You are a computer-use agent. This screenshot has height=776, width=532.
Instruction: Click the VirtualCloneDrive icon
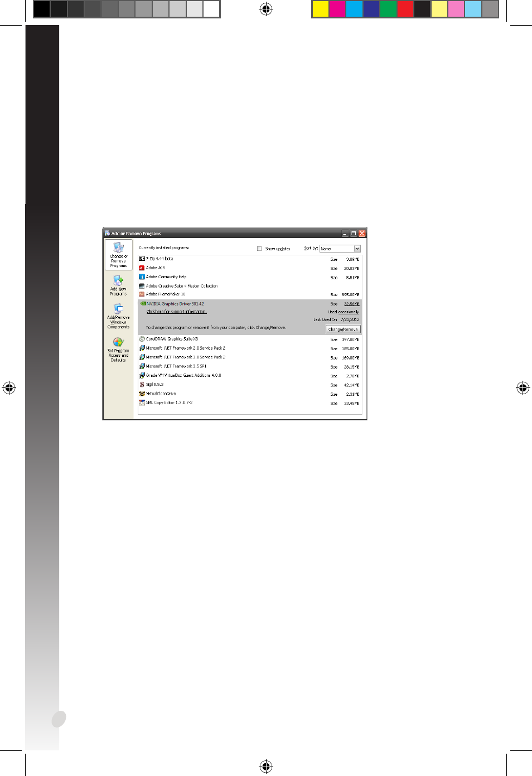[142, 394]
